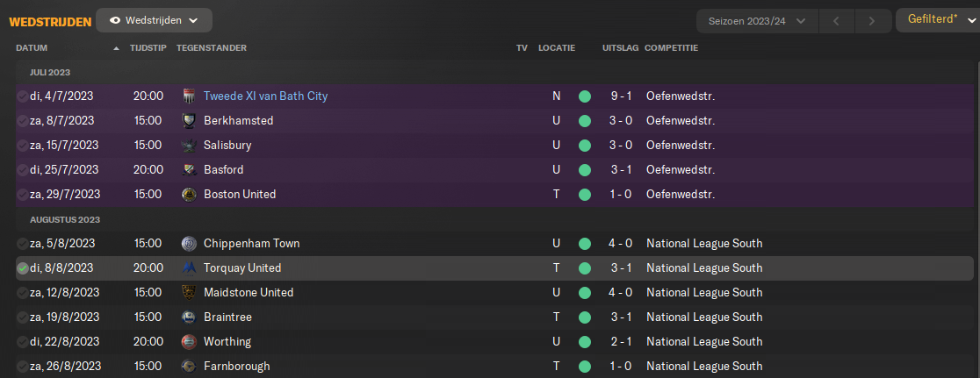Viewport: 980px width, 378px height.
Task: Click the Torquay United club badge
Action: (189, 268)
